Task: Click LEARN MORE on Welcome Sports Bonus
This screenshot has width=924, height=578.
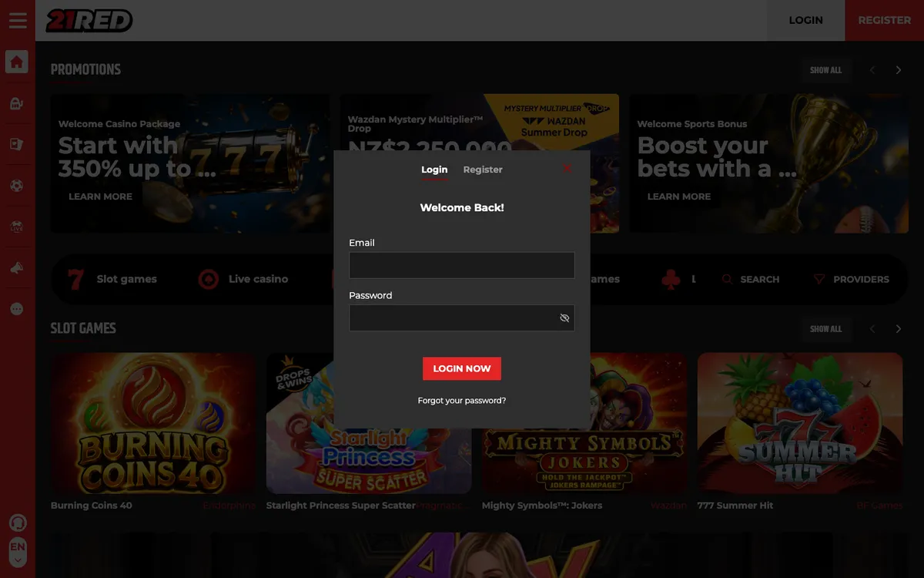Action: tap(679, 197)
